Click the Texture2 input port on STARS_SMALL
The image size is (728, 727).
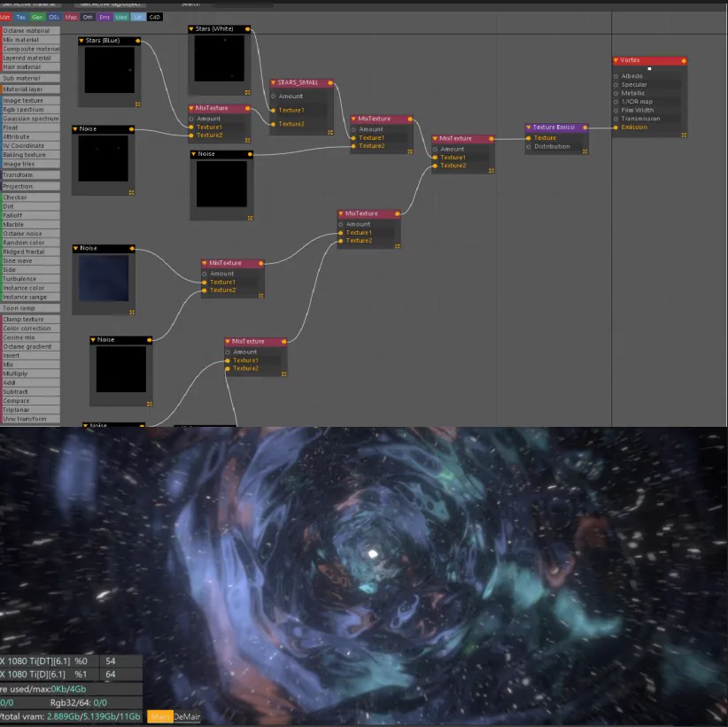point(273,124)
